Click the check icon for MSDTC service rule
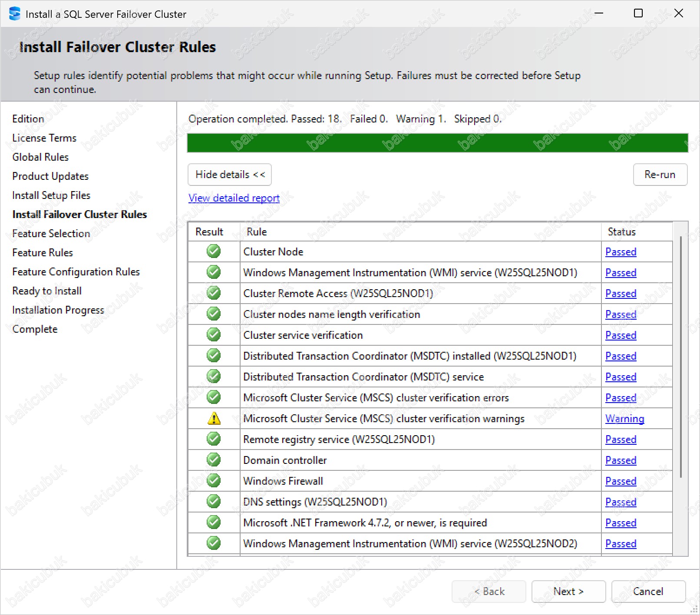Screen dimensions: 700x615 (213, 377)
